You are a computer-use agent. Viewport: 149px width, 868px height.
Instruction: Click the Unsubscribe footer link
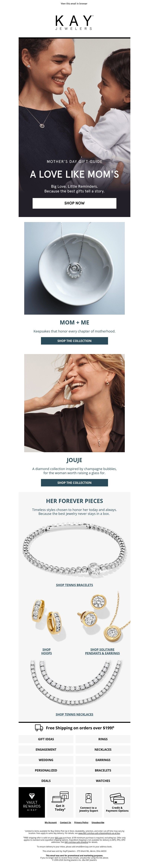98,822
